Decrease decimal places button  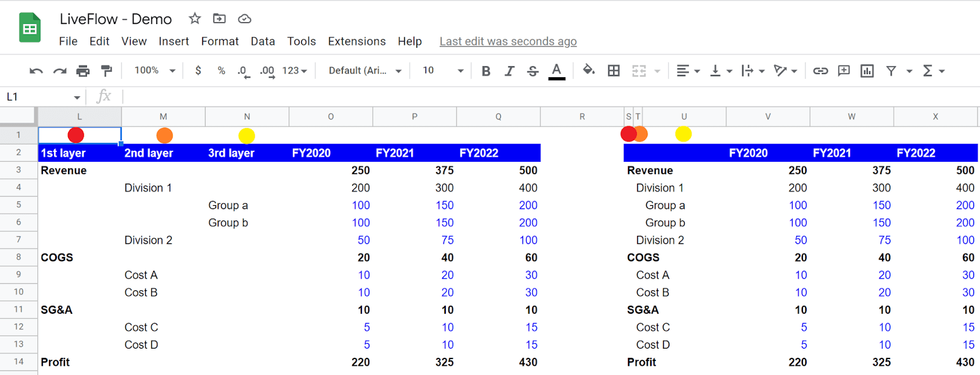click(x=243, y=72)
